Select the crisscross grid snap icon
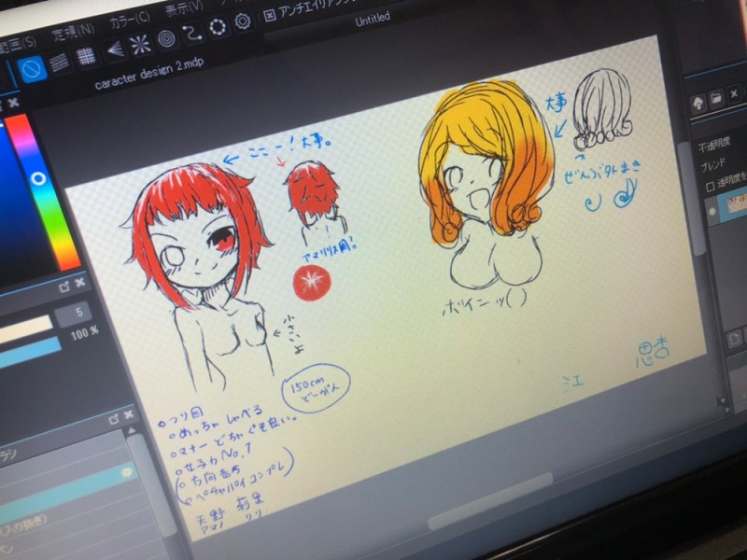Image resolution: width=747 pixels, height=560 pixels. [x=86, y=55]
